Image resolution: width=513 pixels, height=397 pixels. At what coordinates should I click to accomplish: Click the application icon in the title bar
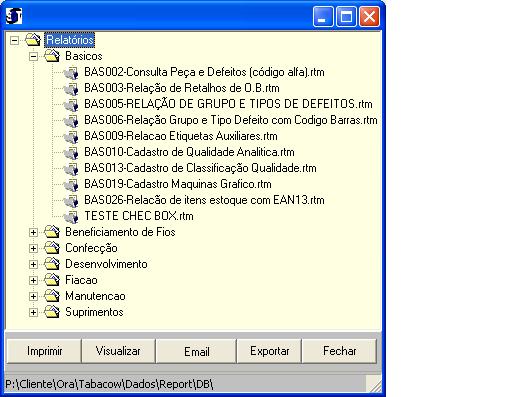pyautogui.click(x=14, y=16)
